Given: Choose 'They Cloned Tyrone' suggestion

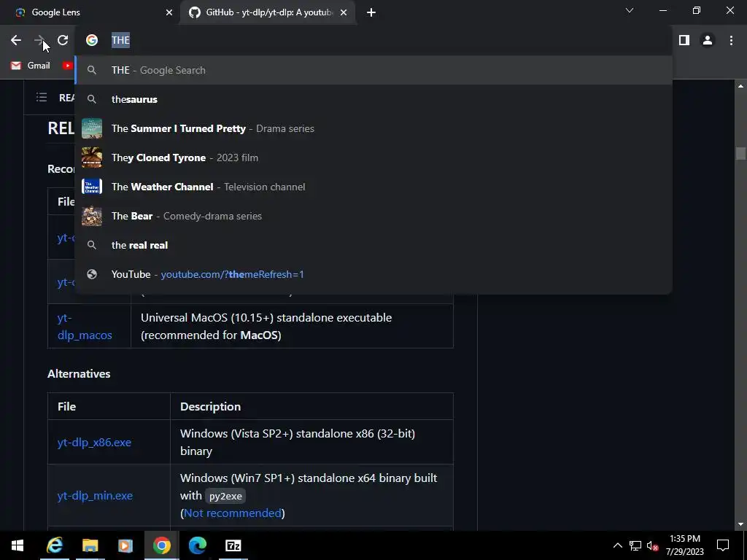Looking at the screenshot, I should (x=373, y=157).
